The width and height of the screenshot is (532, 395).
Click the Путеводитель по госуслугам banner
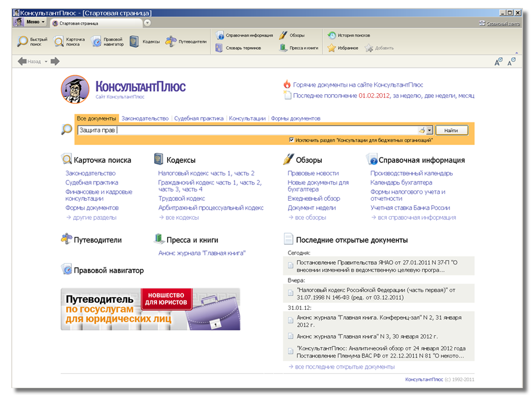pos(150,309)
